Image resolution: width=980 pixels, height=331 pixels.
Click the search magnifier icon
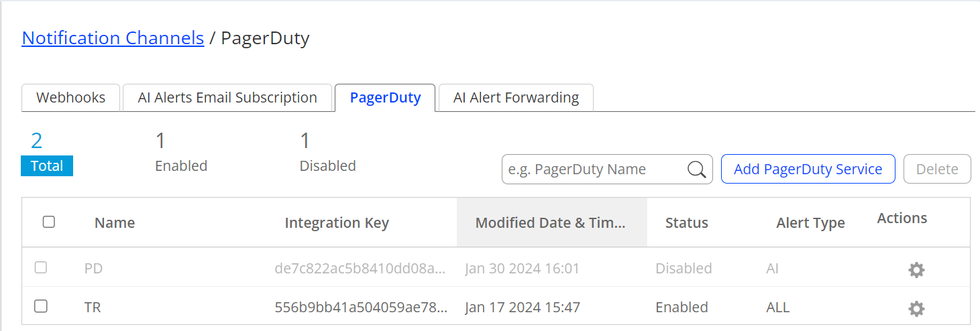coord(697,170)
